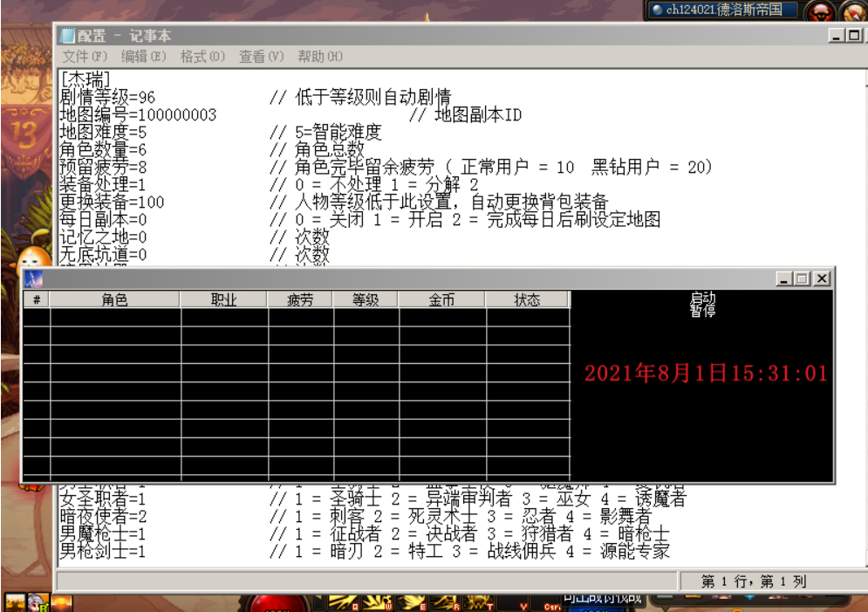Maximize the Notepad window
The height and width of the screenshot is (612, 868).
854,36
